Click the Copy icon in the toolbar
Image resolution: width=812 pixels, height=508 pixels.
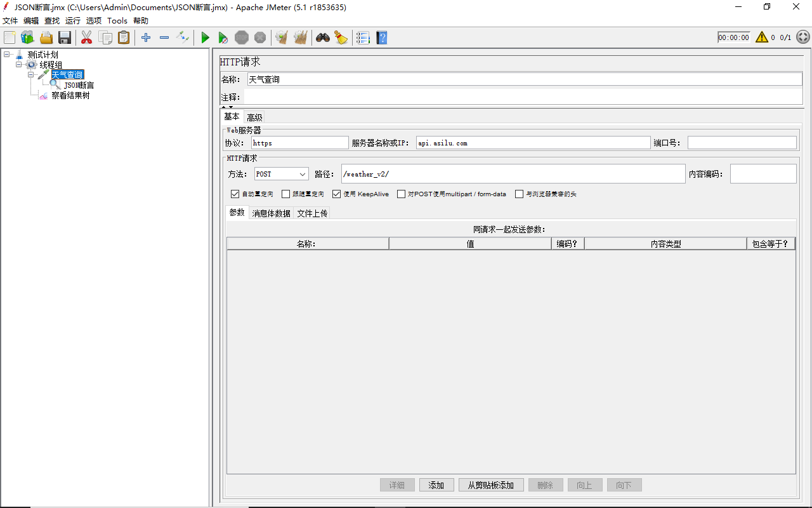click(x=105, y=37)
